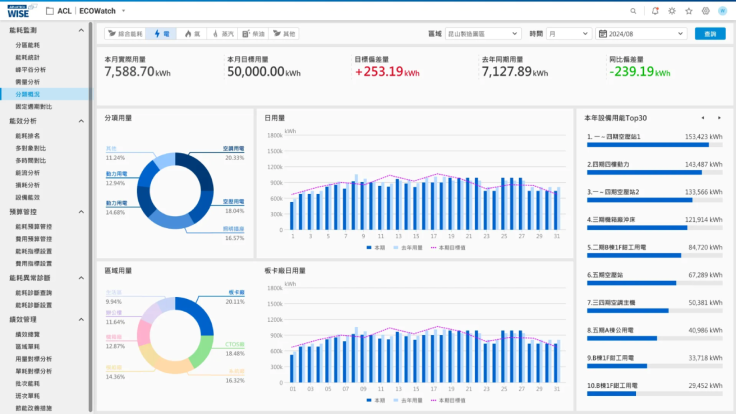The width and height of the screenshot is (736, 414).
Task: Click the +253.19 kWh deviation value
Action: click(x=387, y=71)
